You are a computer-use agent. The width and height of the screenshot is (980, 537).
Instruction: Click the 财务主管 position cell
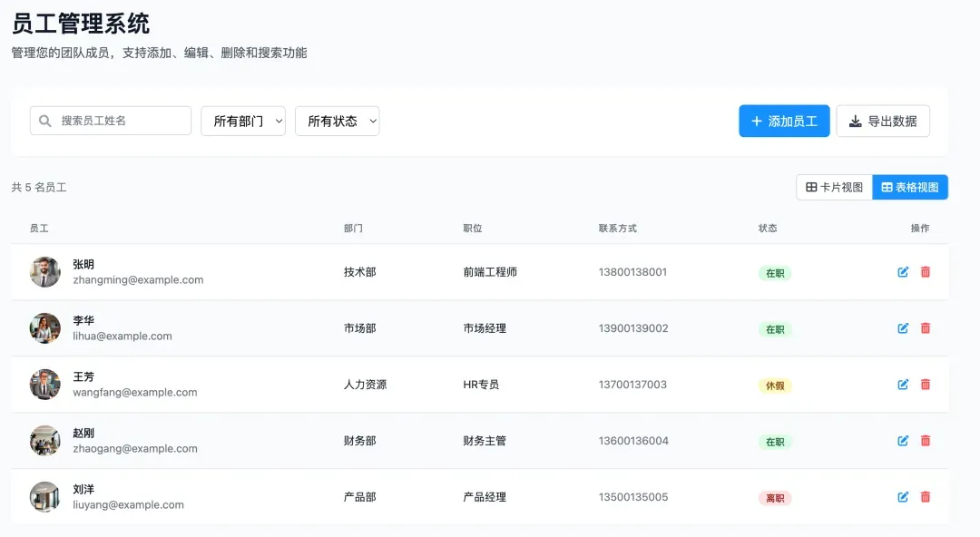click(x=485, y=441)
